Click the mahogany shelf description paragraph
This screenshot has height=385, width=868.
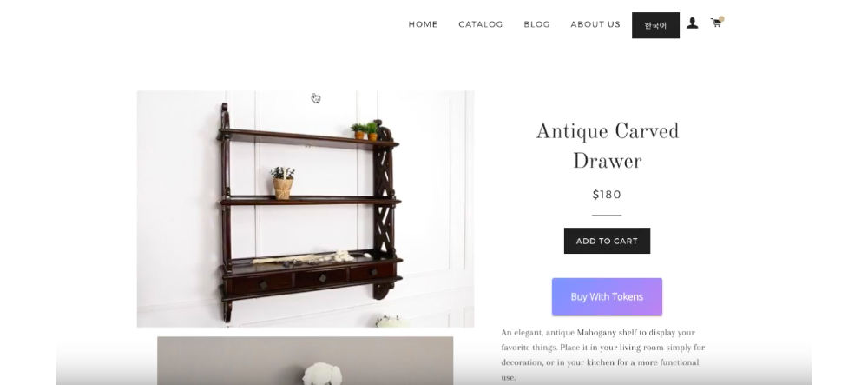tap(603, 355)
